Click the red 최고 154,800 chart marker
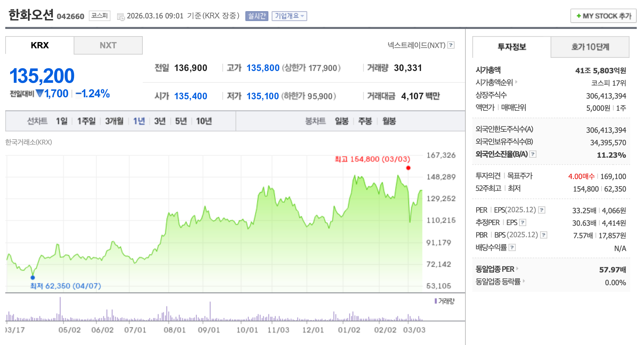Viewport: 644px width, 345px height. coord(408,168)
